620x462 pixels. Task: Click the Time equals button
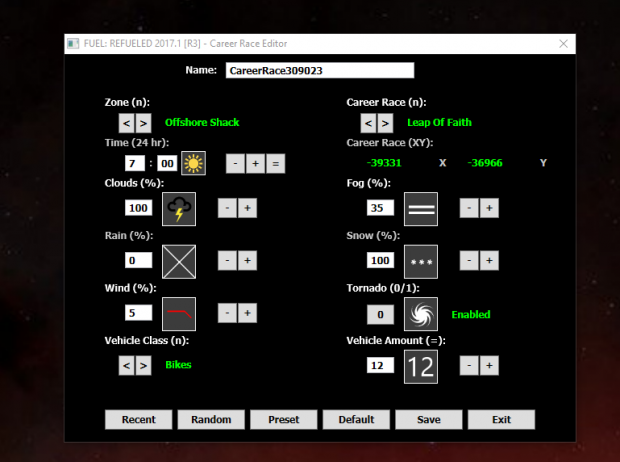tap(276, 163)
